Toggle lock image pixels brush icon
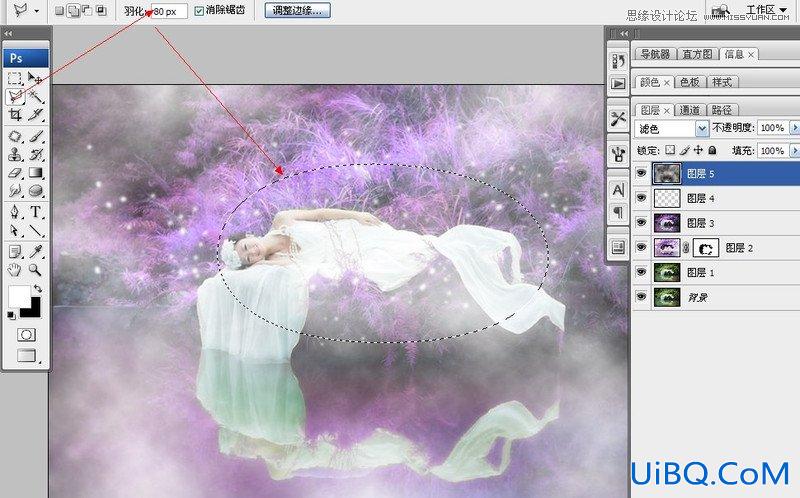The height and width of the screenshot is (498, 800). (685, 150)
